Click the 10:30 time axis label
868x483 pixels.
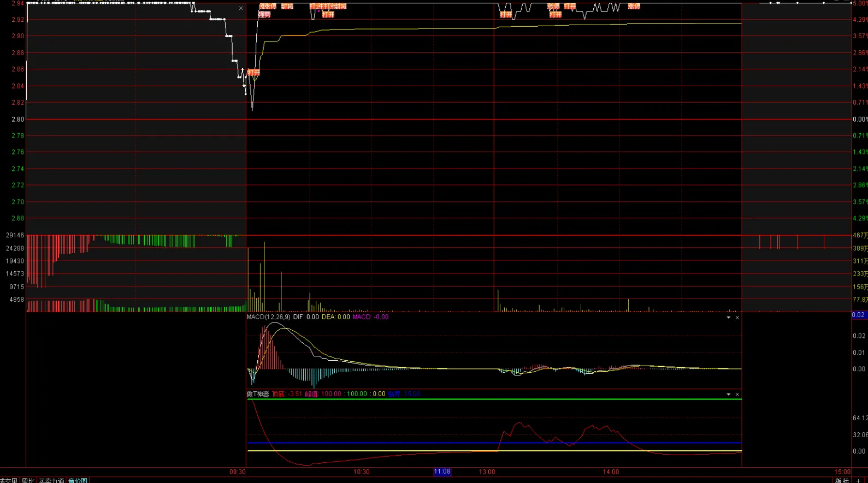[x=361, y=472]
